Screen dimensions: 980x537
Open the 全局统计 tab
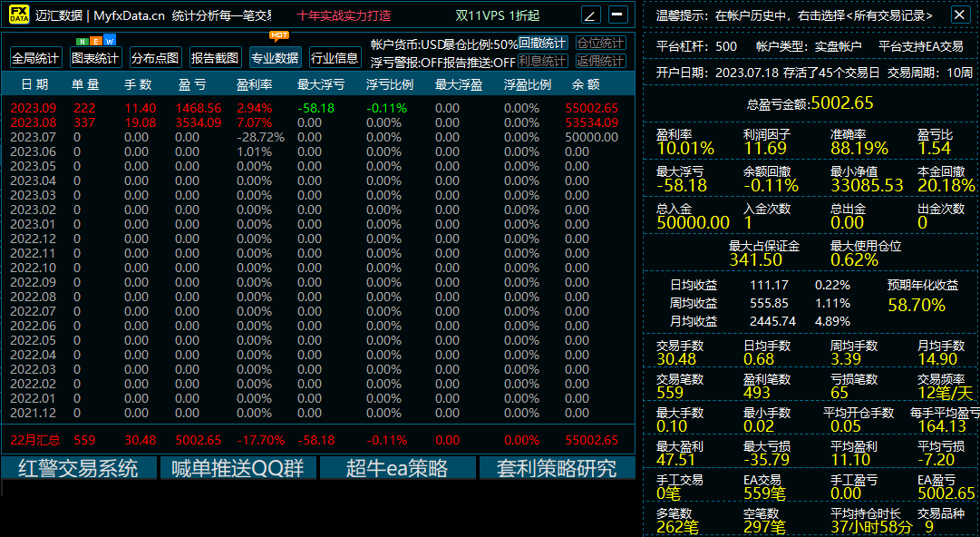35,57
